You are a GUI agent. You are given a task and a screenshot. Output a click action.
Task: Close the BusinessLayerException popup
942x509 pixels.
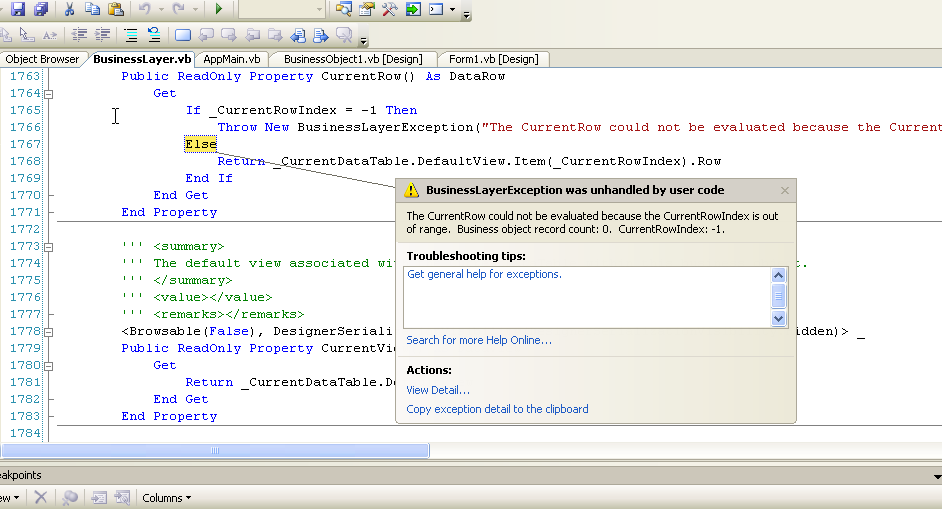(x=785, y=190)
